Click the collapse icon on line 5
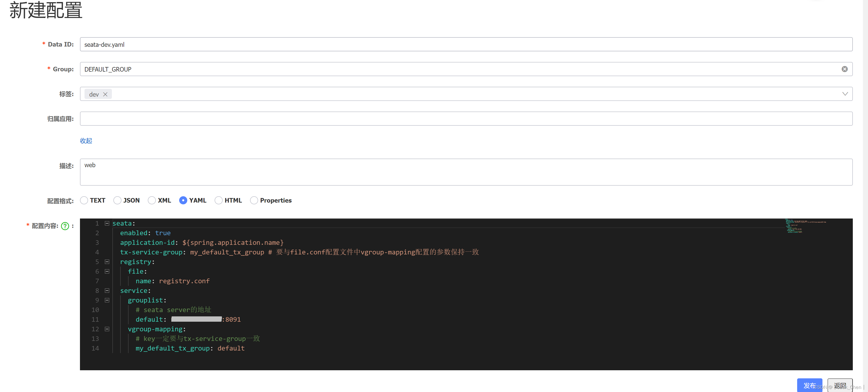 [106, 262]
